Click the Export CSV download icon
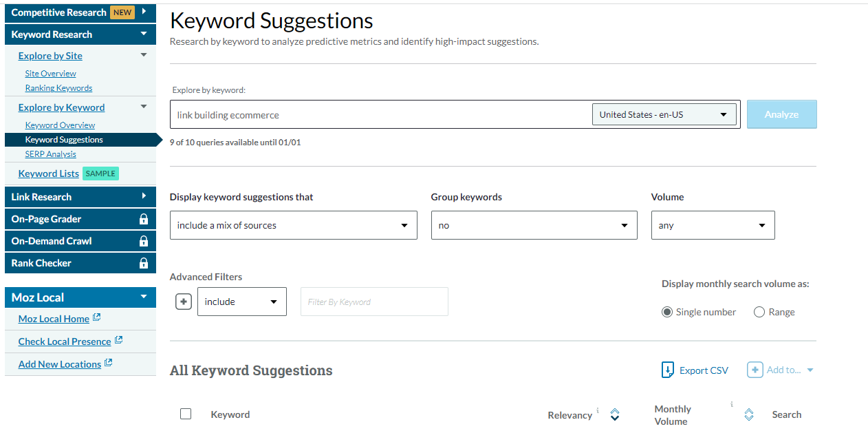The height and width of the screenshot is (431, 868). coord(668,370)
